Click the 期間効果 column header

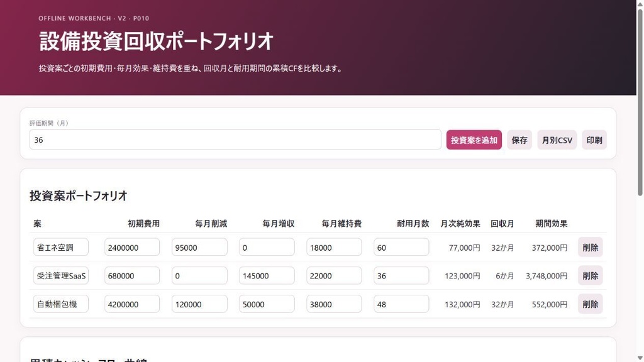[x=551, y=224]
